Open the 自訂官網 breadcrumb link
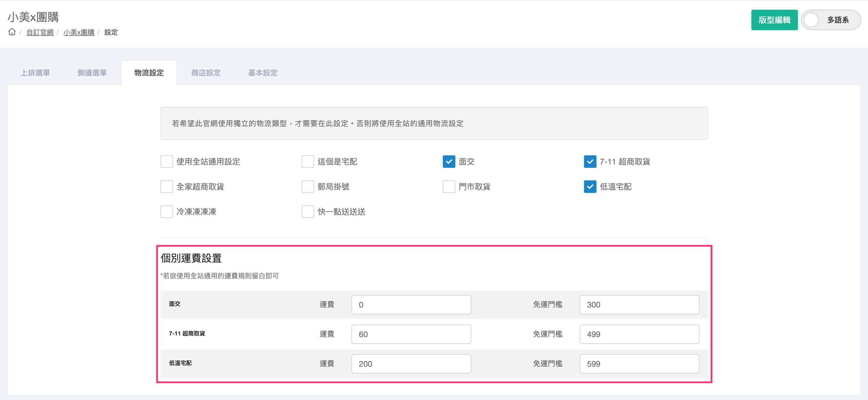The height and width of the screenshot is (400, 868). pyautogui.click(x=40, y=32)
